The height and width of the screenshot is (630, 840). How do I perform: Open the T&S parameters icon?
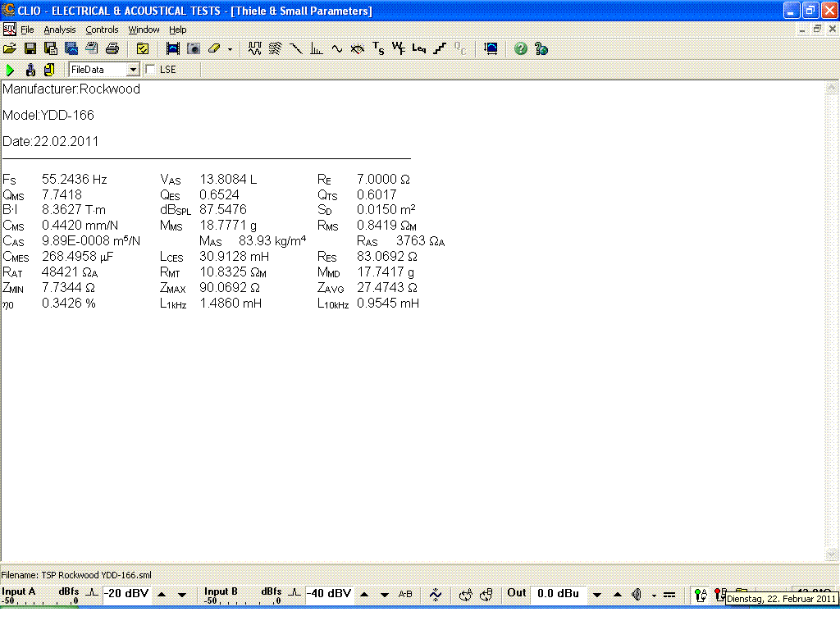coord(378,48)
